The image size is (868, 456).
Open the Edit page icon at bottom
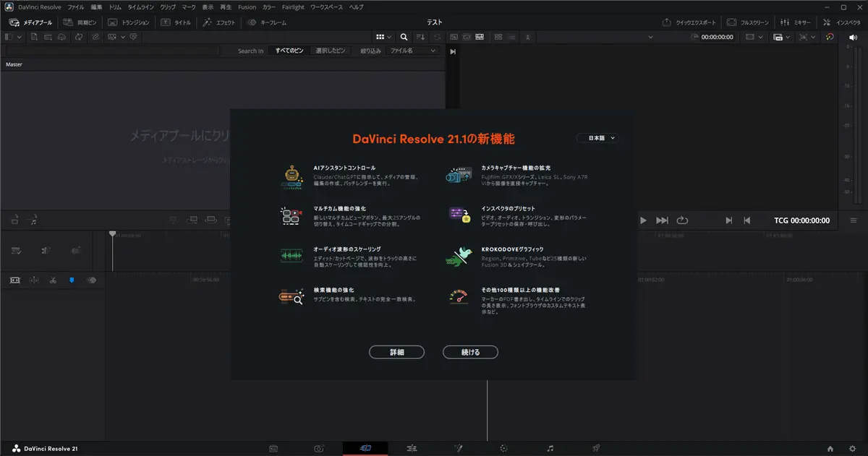point(412,449)
